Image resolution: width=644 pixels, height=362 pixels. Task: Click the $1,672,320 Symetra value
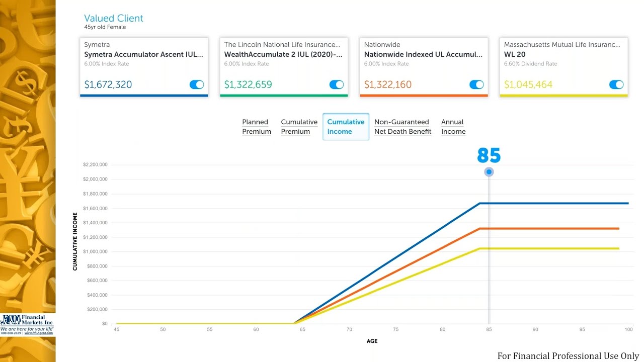pyautogui.click(x=108, y=84)
